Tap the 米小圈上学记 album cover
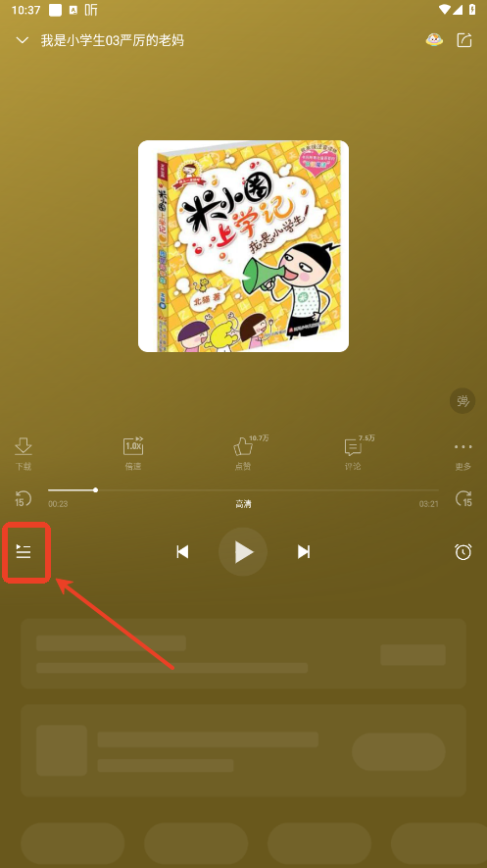This screenshot has height=868, width=487. click(243, 246)
